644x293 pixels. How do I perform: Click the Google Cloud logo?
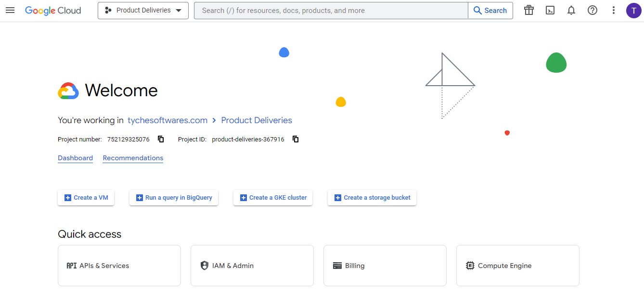tap(53, 10)
